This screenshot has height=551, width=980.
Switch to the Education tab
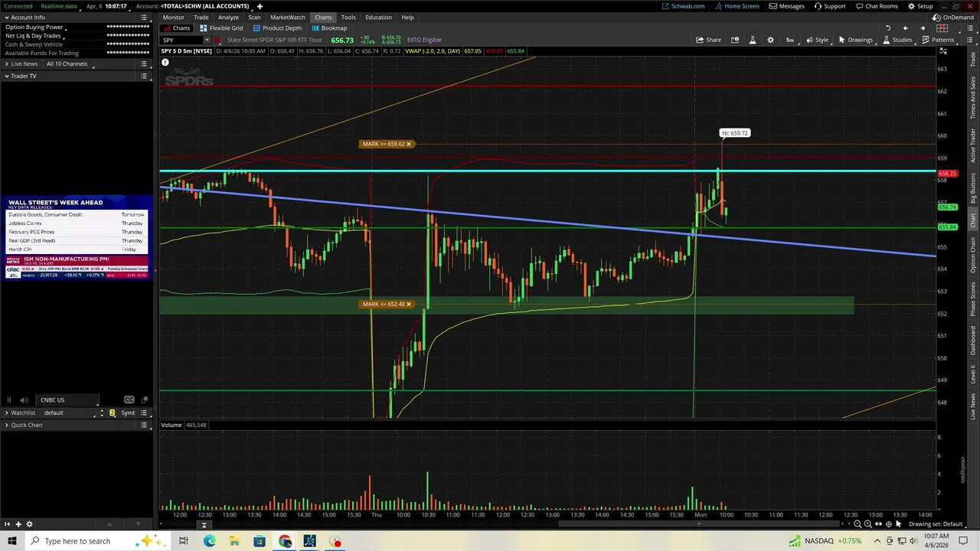point(378,17)
